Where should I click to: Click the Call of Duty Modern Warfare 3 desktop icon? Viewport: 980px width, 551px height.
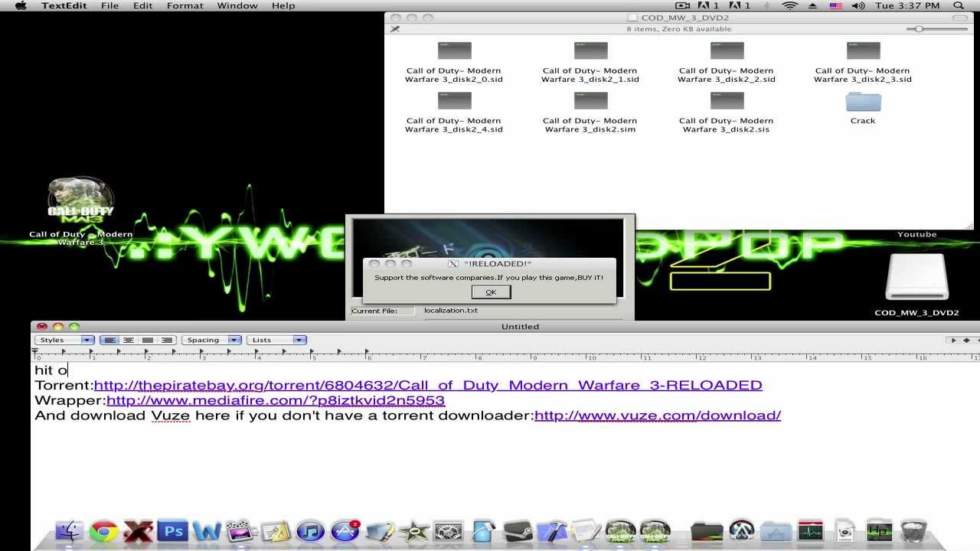pyautogui.click(x=81, y=211)
